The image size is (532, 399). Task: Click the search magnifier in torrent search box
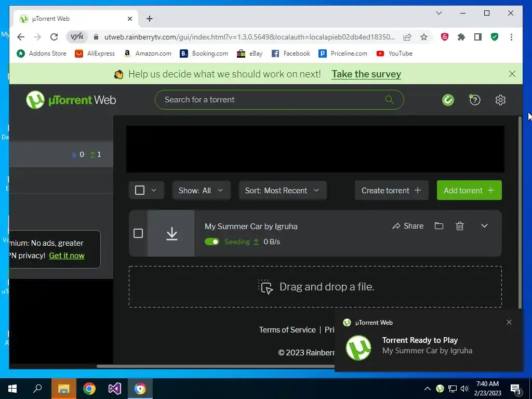pos(390,100)
